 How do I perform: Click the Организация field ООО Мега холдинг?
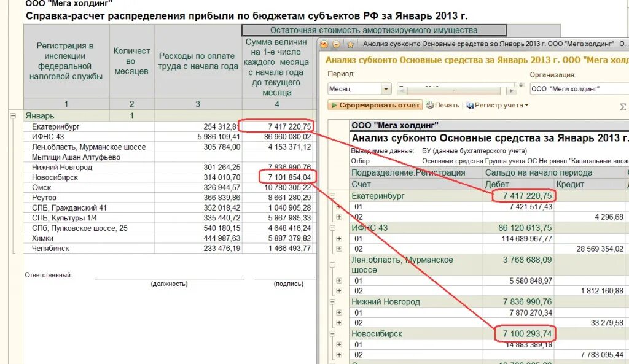579,89
